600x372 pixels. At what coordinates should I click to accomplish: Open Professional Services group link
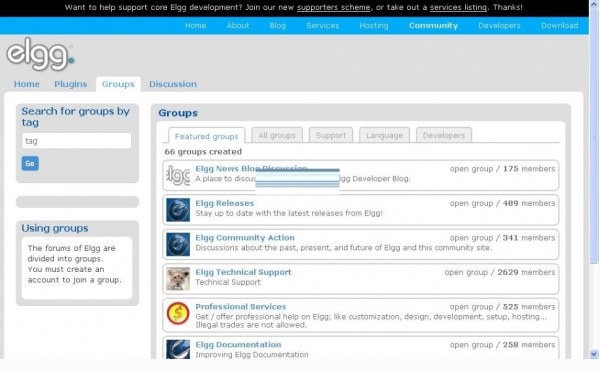pyautogui.click(x=241, y=307)
